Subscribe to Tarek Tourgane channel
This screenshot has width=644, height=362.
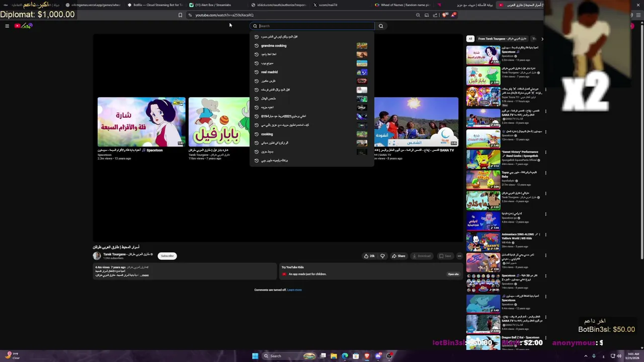167,256
